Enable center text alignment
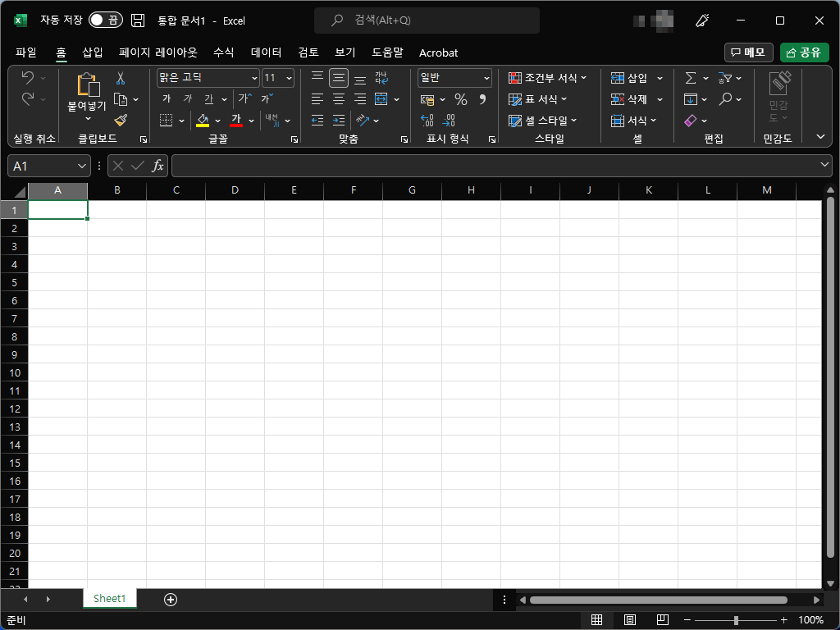The width and height of the screenshot is (840, 630). click(339, 98)
